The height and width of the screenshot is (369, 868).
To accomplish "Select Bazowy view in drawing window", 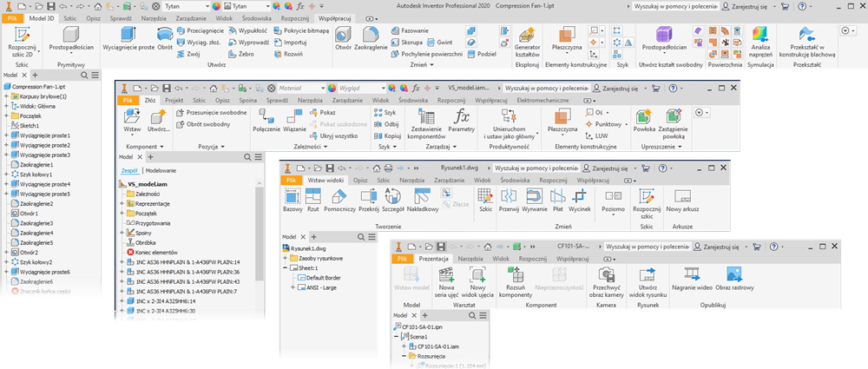I will click(293, 200).
